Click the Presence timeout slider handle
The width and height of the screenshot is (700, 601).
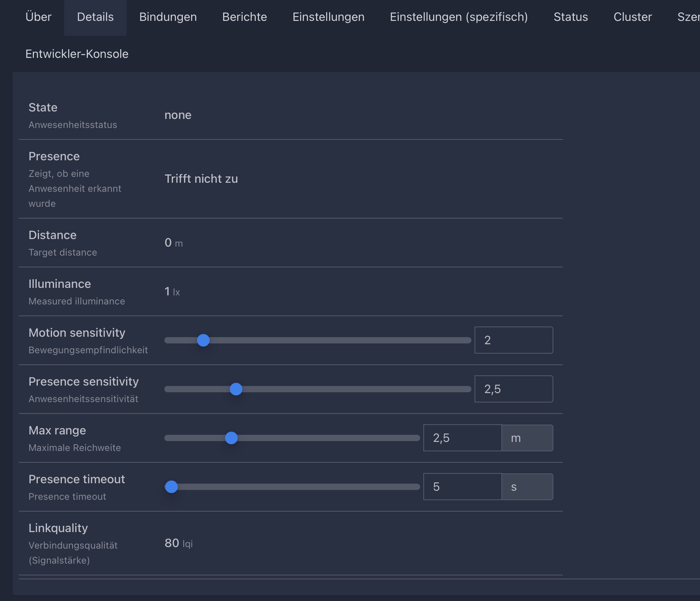(171, 487)
